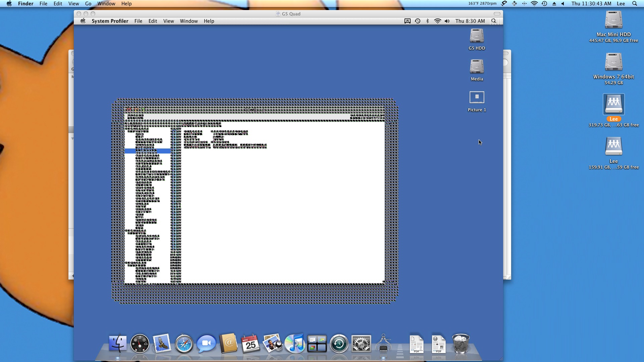Click host eject menu bar icon
This screenshot has height=362, width=644.
[x=554, y=3]
